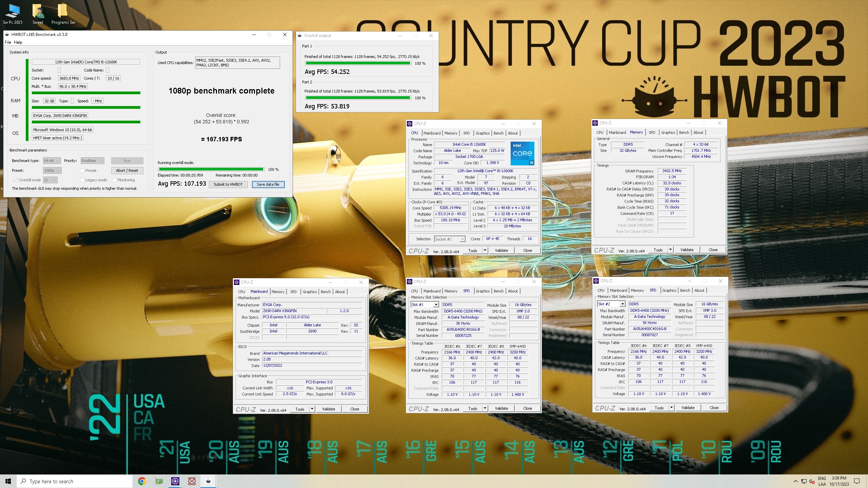The image size is (868, 488).
Task: Open the Slot #2 memory slot dropdown
Action: point(611,304)
